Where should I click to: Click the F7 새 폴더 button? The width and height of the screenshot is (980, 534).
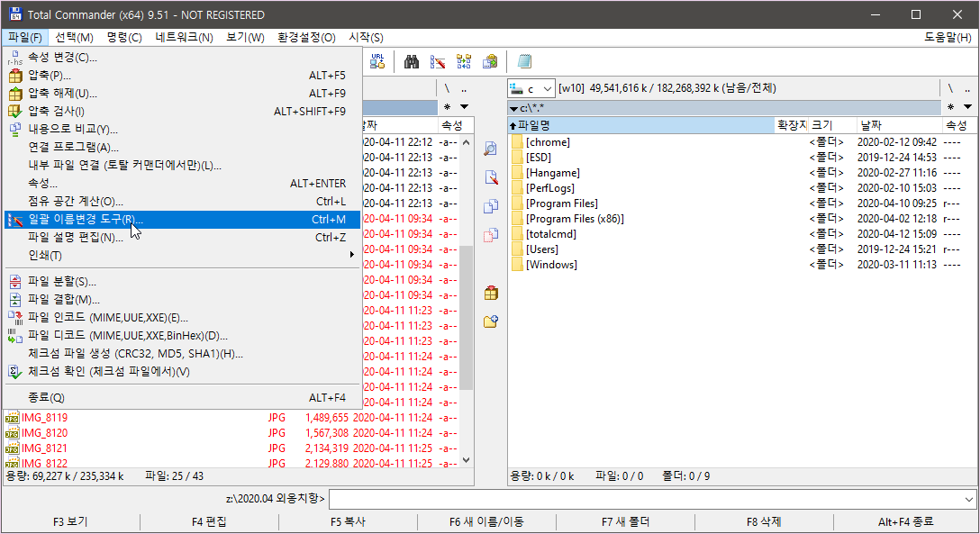[x=626, y=521]
